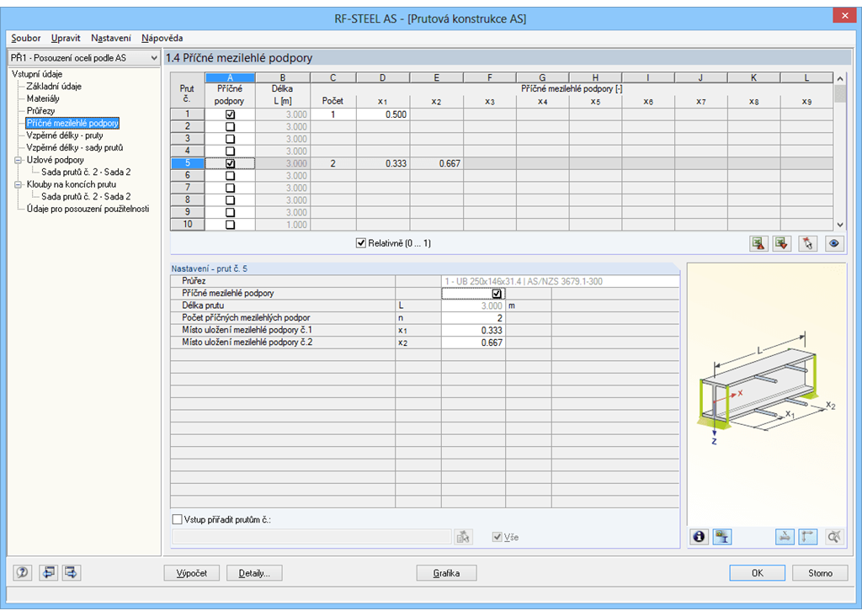The image size is (862, 616).
Task: Click the Excel import icon below the table
Action: click(782, 243)
